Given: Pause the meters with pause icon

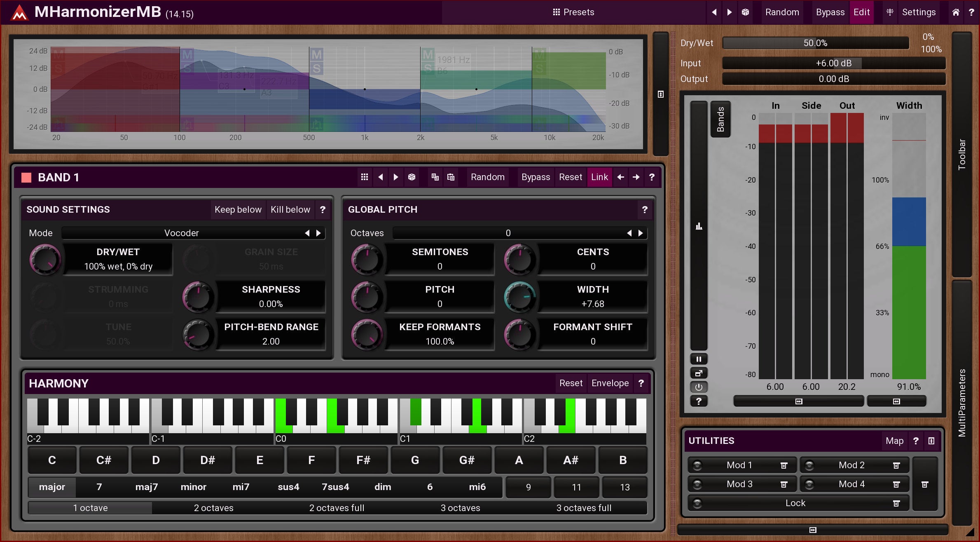Looking at the screenshot, I should tap(699, 359).
